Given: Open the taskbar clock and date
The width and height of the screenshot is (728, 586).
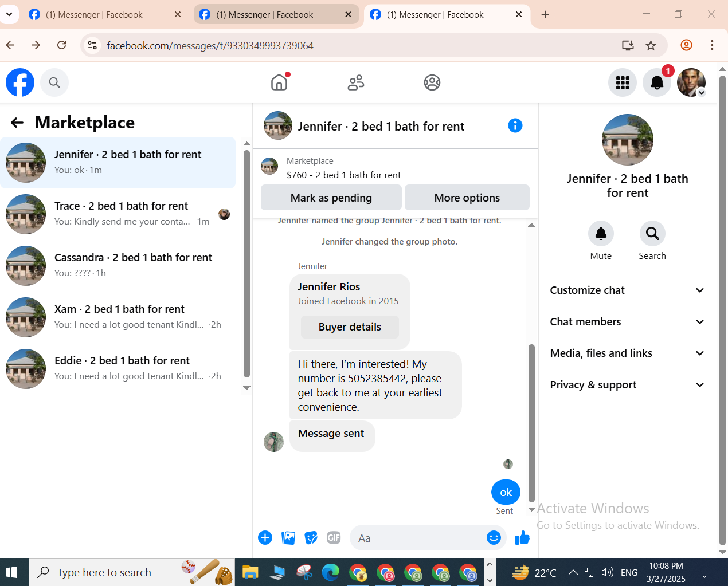Looking at the screenshot, I should click(x=666, y=572).
